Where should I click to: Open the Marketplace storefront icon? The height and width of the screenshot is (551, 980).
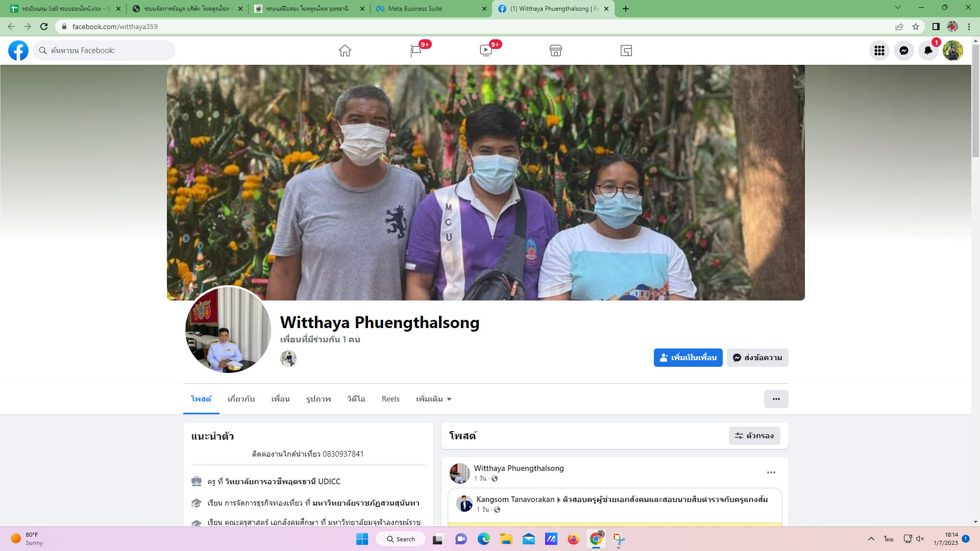556,51
